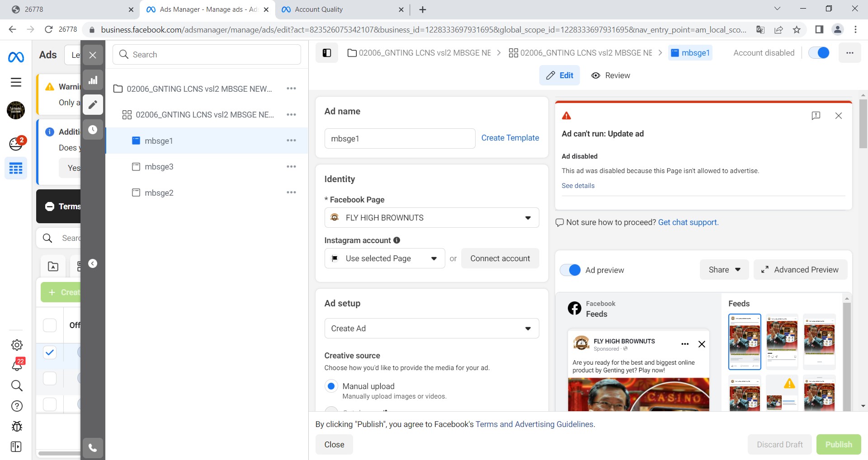Image resolution: width=868 pixels, height=460 pixels.
Task: Toggle the Ad preview switch
Action: pyautogui.click(x=571, y=270)
